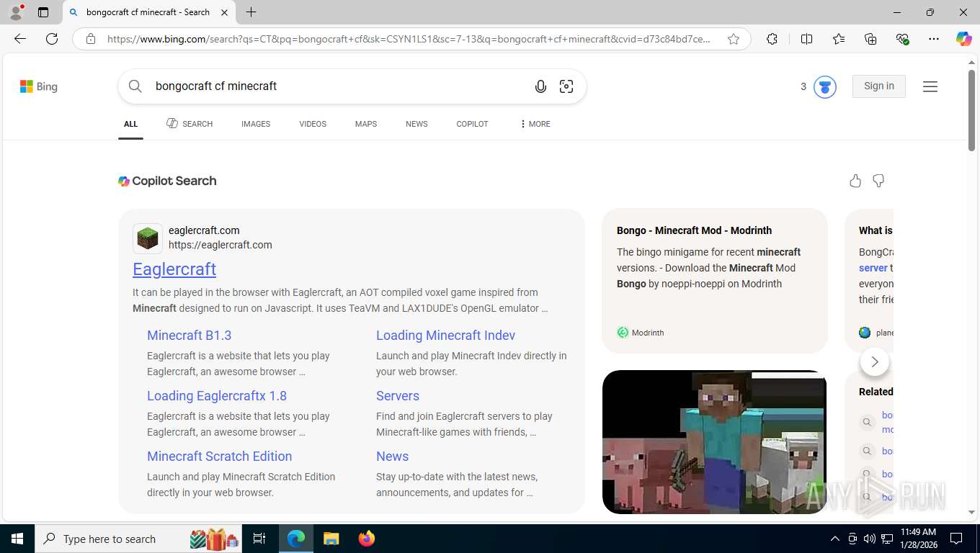
Task: Search using an image icon
Action: (x=566, y=86)
